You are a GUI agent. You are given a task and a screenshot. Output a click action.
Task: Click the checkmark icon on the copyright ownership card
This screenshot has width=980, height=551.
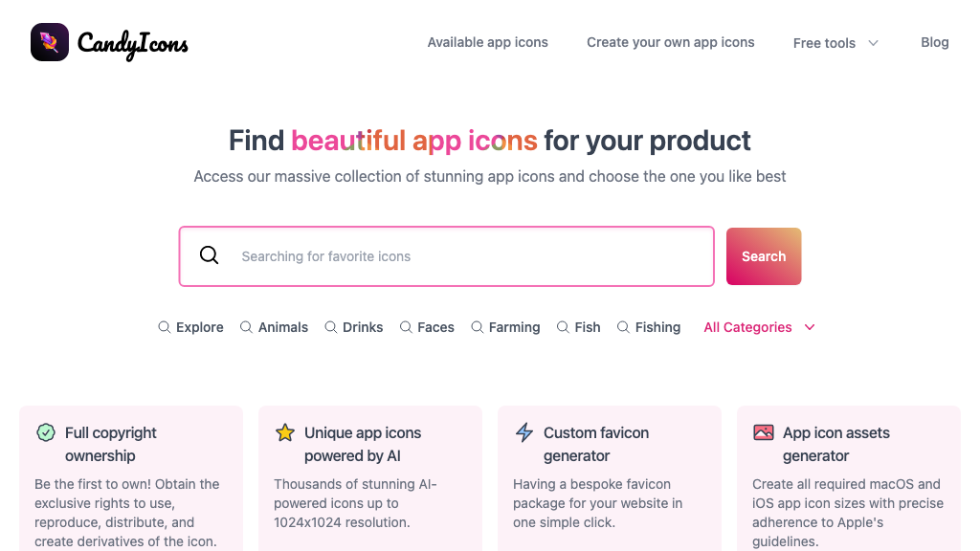46,432
